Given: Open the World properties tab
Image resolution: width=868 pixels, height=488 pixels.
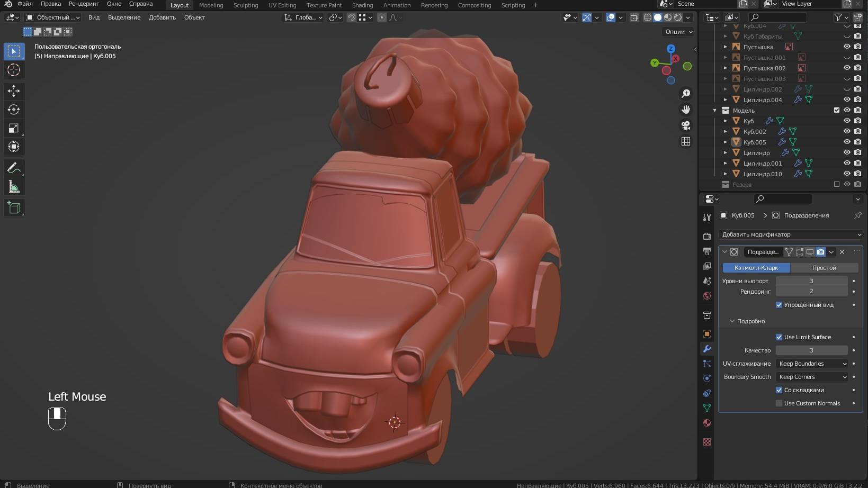Looking at the screenshot, I should [x=707, y=296].
